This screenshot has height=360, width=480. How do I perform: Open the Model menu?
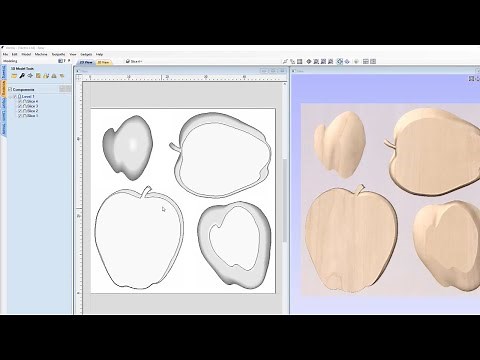click(26, 54)
